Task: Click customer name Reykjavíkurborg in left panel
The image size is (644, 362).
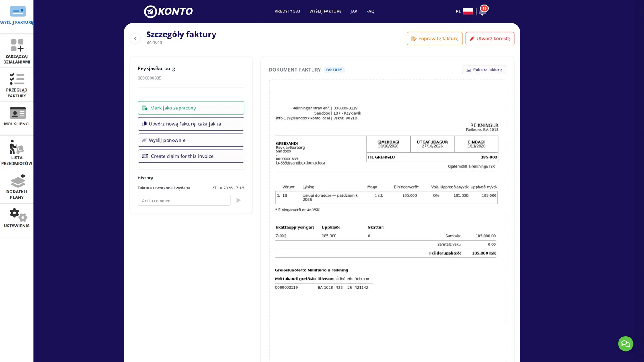Action: (157, 68)
